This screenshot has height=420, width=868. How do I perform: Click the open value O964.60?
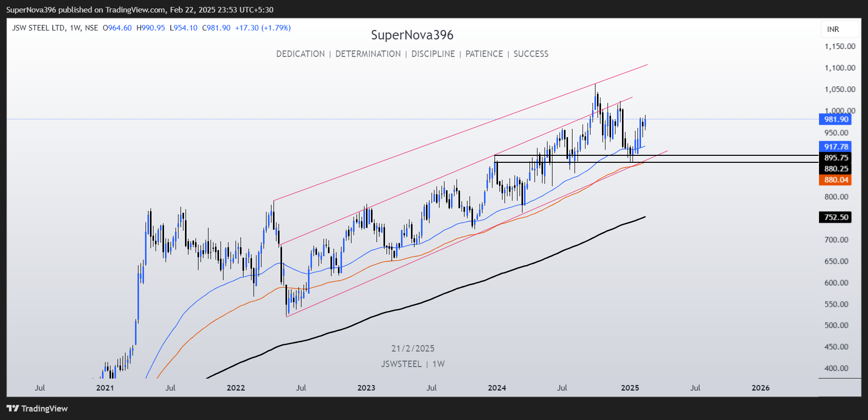tap(117, 28)
